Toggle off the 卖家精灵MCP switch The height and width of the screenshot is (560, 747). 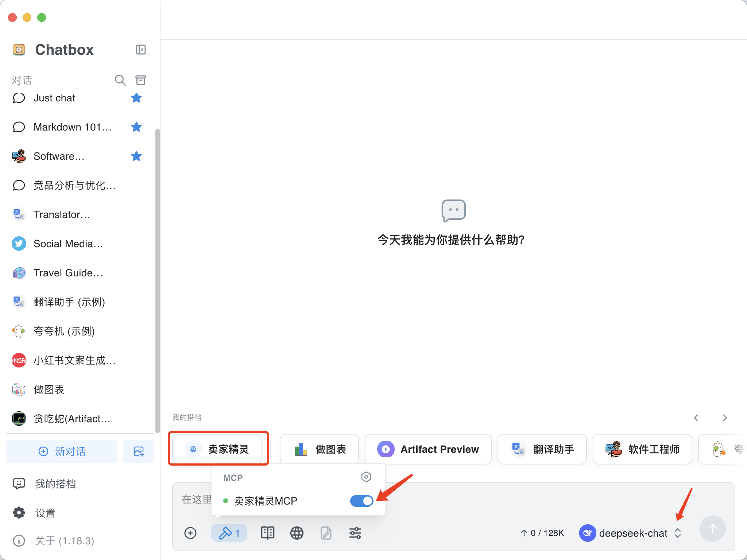[361, 501]
